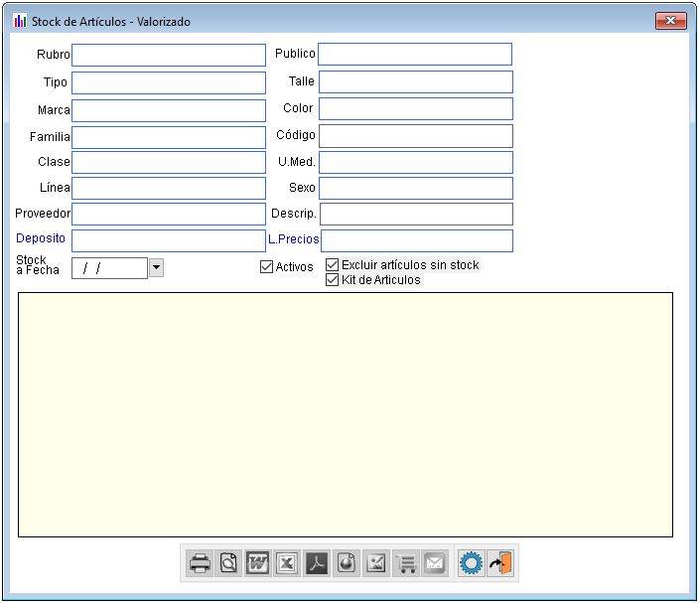Export the report as PDF
The image size is (700, 603).
point(317,563)
